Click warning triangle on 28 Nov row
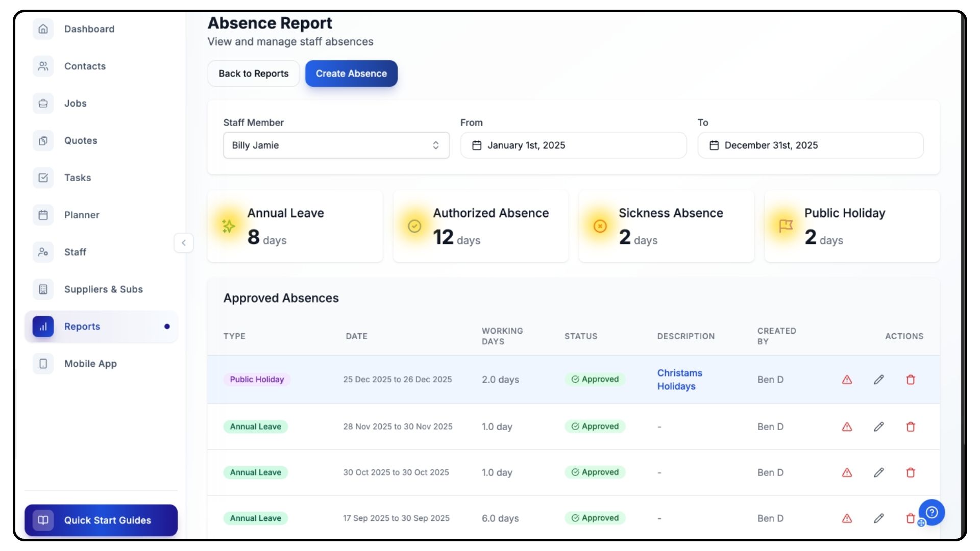Viewport: 980px width, 551px height. coord(847,427)
